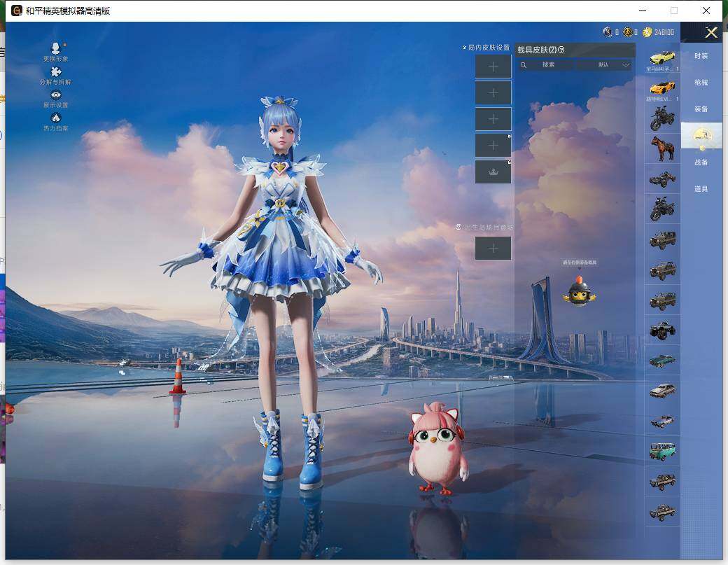Click the magnifier icon in search box
Image resolution: width=728 pixels, height=565 pixels.
pyautogui.click(x=524, y=65)
